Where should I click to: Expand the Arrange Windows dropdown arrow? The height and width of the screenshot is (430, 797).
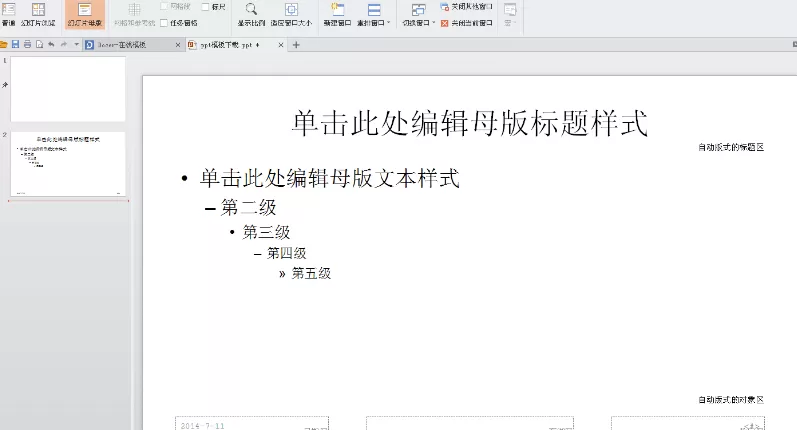pyautogui.click(x=388, y=23)
